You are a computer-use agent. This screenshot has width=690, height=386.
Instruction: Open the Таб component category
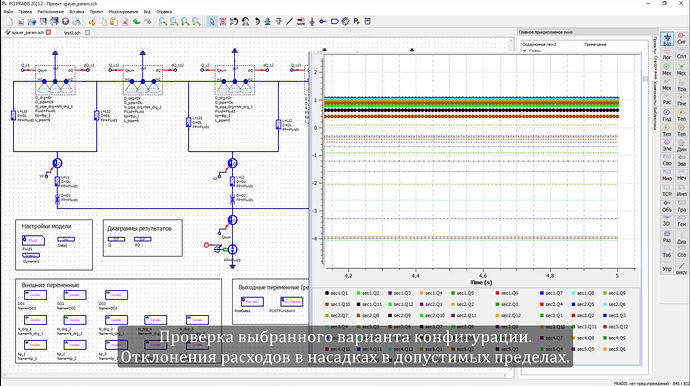tap(667, 251)
